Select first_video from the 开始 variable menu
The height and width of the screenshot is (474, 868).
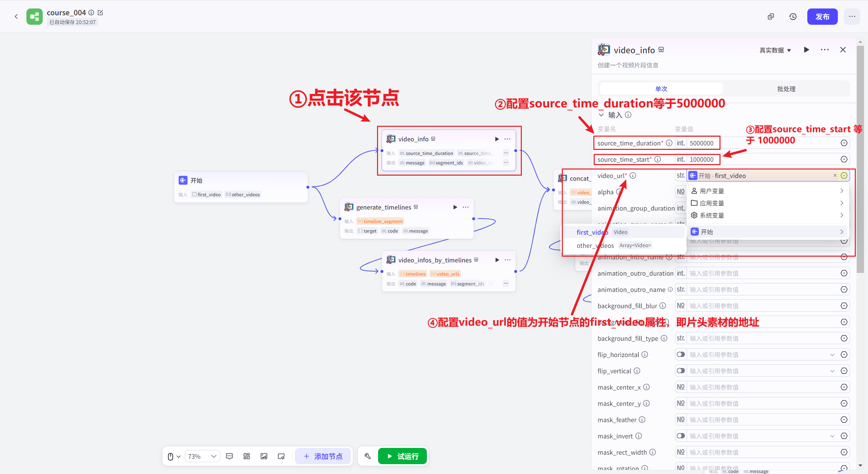coord(592,232)
